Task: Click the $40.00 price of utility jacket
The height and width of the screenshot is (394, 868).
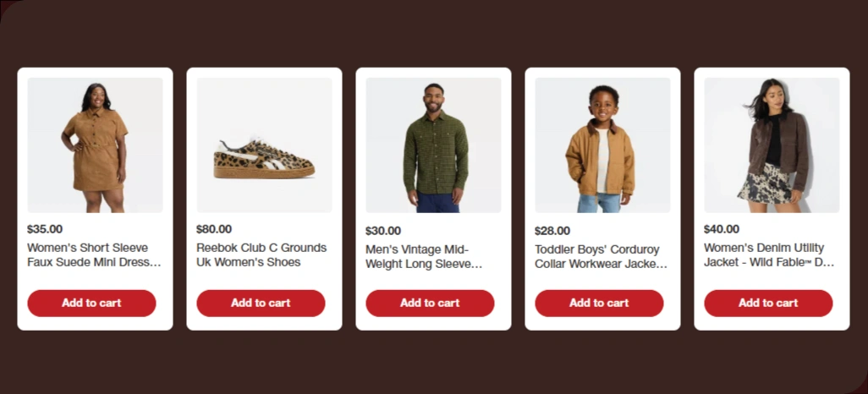Action: tap(722, 229)
